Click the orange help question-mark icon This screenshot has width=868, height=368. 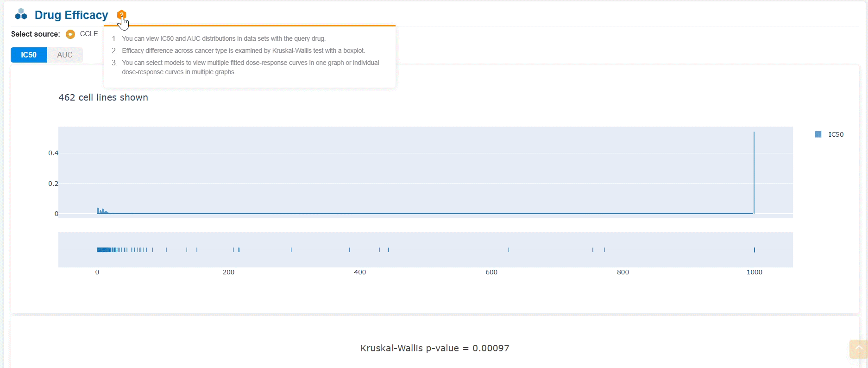pos(121,15)
